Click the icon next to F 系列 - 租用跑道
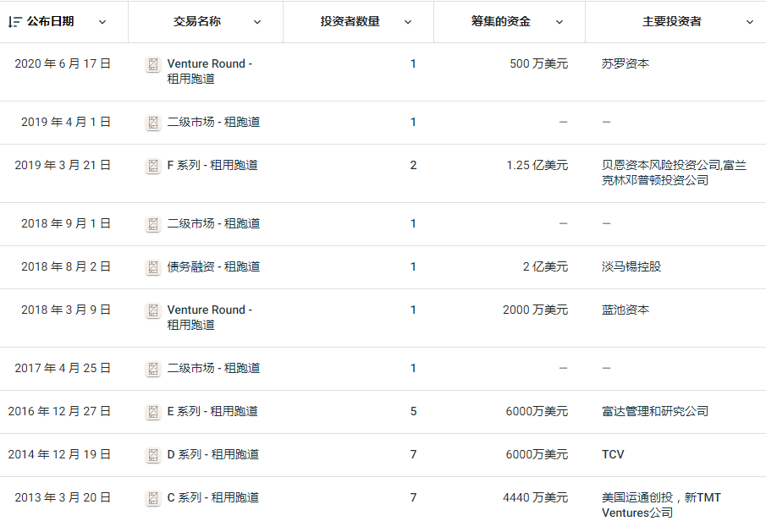766x532 pixels. (x=153, y=166)
